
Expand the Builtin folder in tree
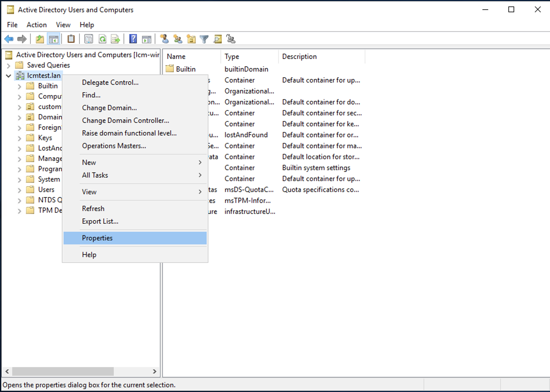pos(19,86)
